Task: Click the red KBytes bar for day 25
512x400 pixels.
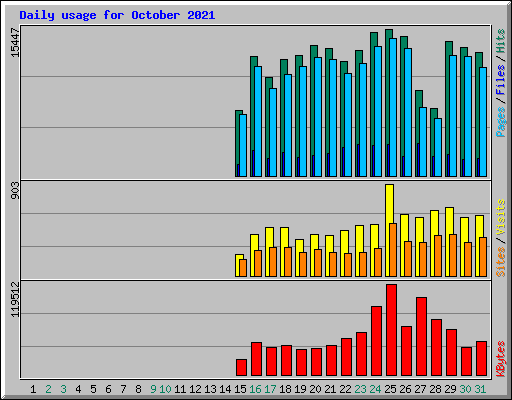Action: point(391,330)
